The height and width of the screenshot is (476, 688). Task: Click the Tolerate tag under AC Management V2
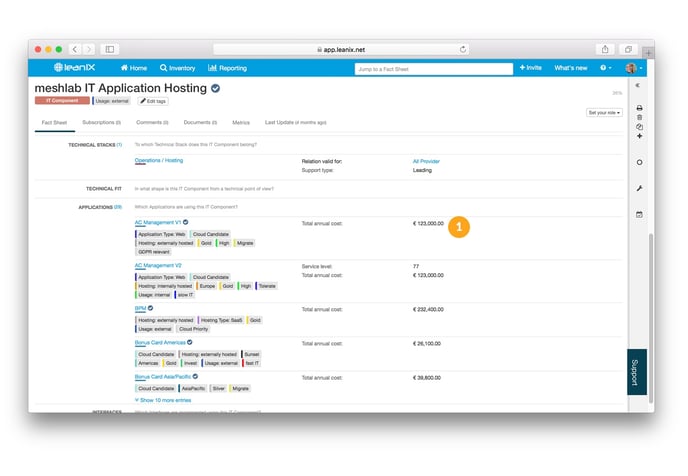266,286
